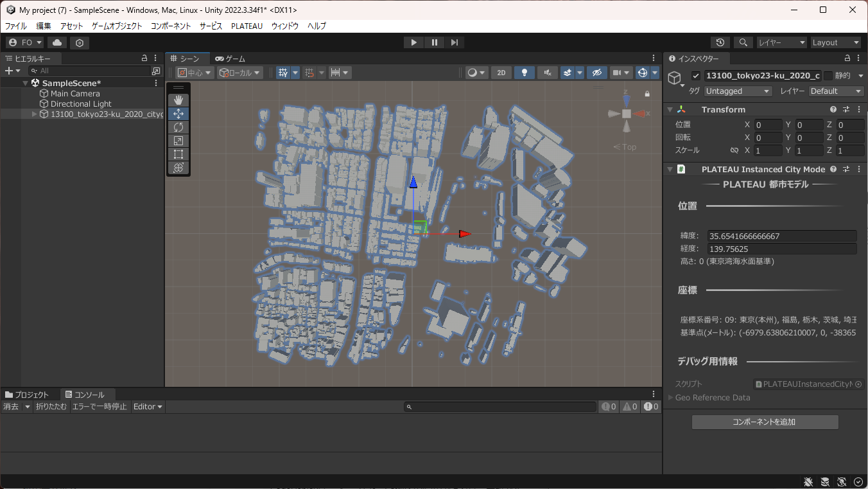The image size is (868, 489).
Task: Open PLATEAU Instanced City Model help
Action: click(x=833, y=170)
